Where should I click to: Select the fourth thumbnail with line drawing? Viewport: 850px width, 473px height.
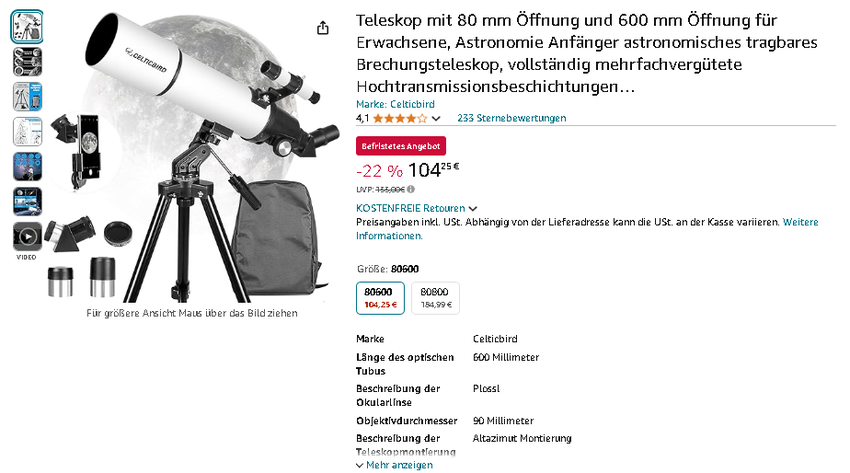pos(27,132)
